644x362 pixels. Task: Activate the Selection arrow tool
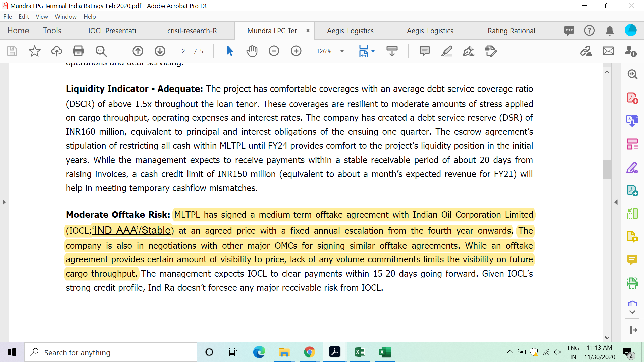[x=230, y=51]
